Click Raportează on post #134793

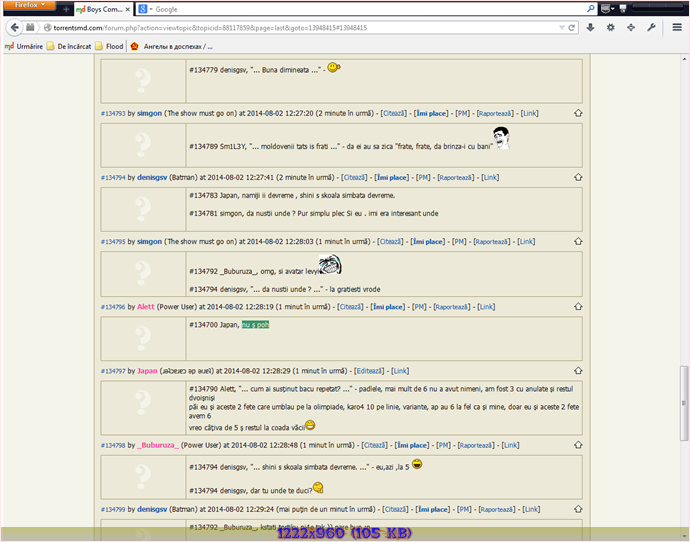[x=495, y=114]
